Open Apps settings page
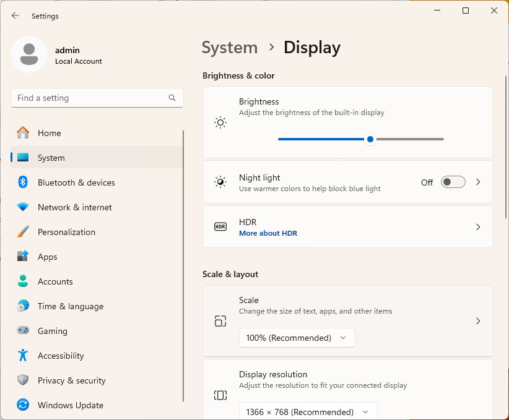 (97, 257)
